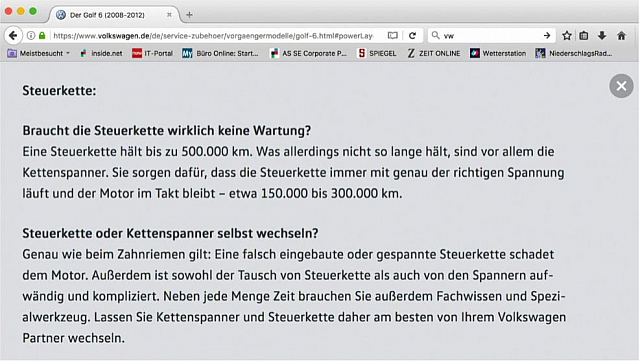The width and height of the screenshot is (640, 363).
Task: Open the AS SE Corporate P... bookmark
Action: coord(308,53)
